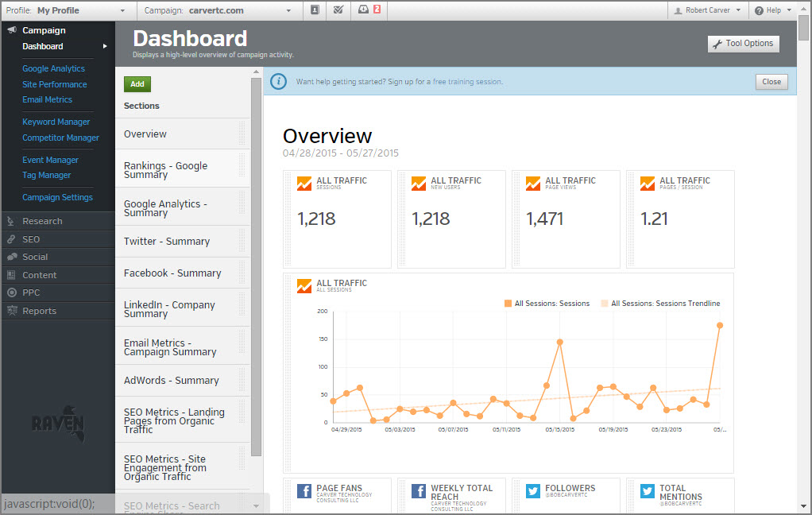
Task: Click Facebook icon on Page Fans card
Action: pos(304,490)
